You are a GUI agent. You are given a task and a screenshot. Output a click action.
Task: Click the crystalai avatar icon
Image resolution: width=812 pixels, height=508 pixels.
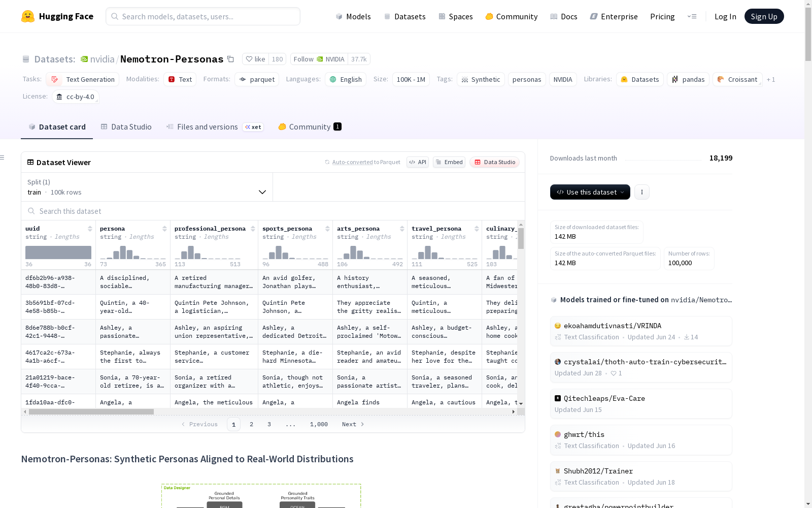pyautogui.click(x=558, y=362)
